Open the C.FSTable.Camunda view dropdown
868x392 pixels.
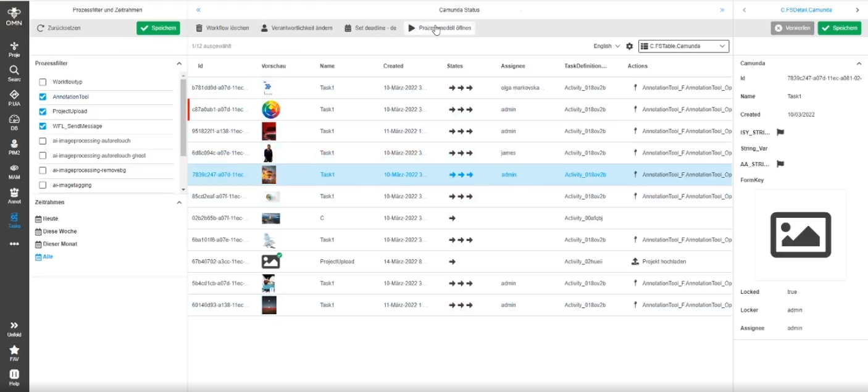(683, 46)
